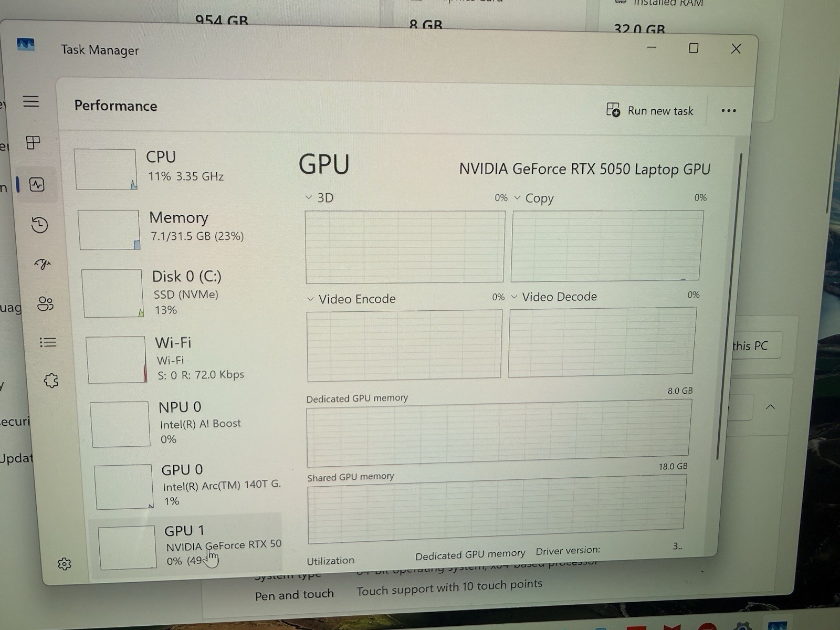Open the three-dots more options menu
The width and height of the screenshot is (840, 630).
[x=729, y=111]
